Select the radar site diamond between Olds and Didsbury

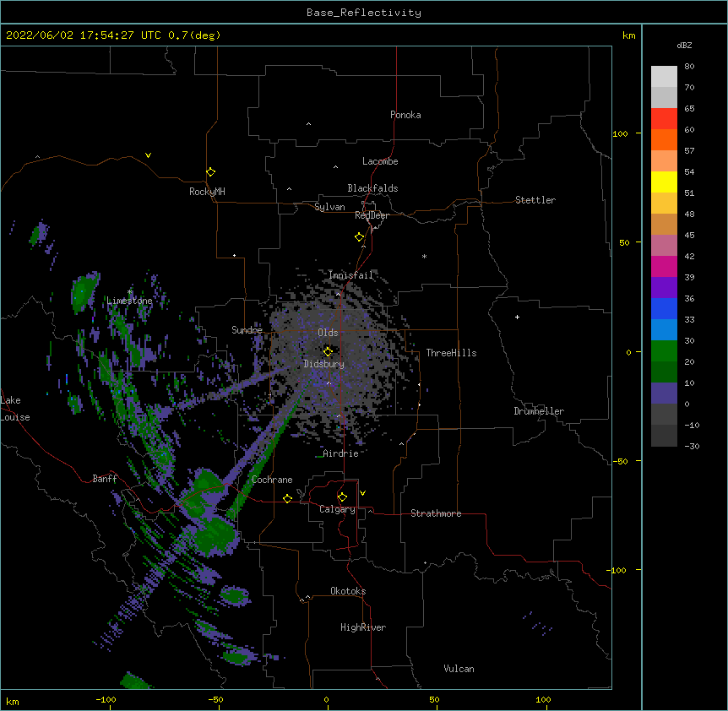pos(328,351)
